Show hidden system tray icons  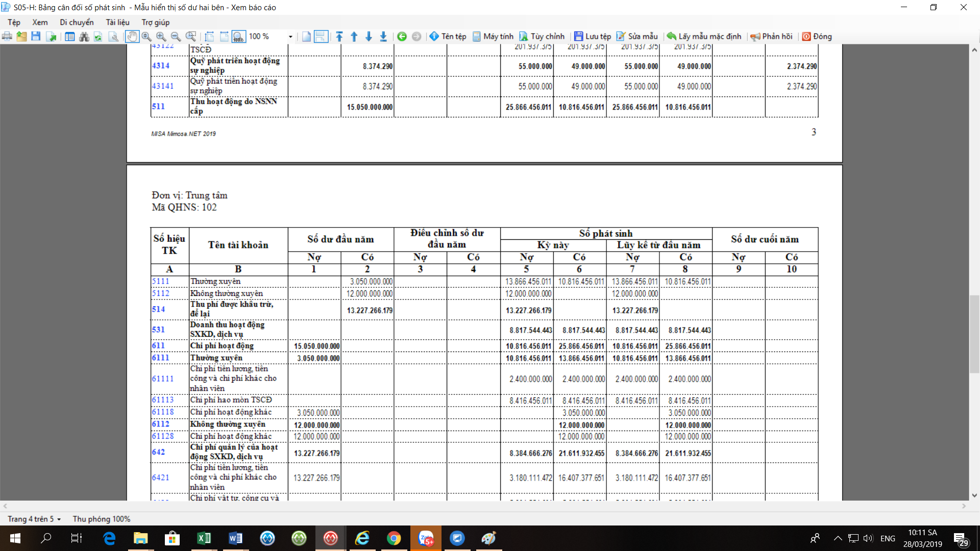[x=838, y=538]
